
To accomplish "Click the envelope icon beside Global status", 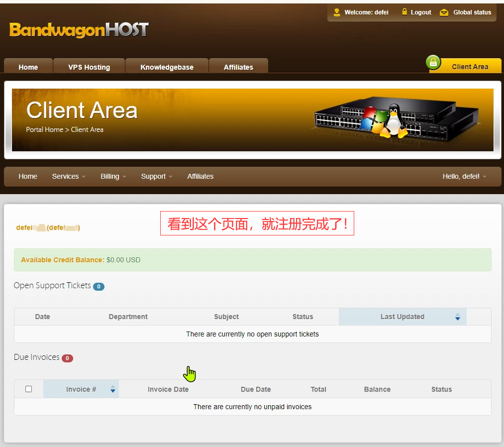I will pyautogui.click(x=444, y=12).
